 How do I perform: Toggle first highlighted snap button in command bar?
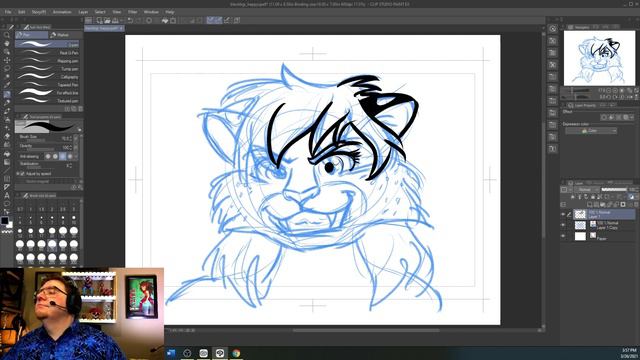tap(210, 20)
